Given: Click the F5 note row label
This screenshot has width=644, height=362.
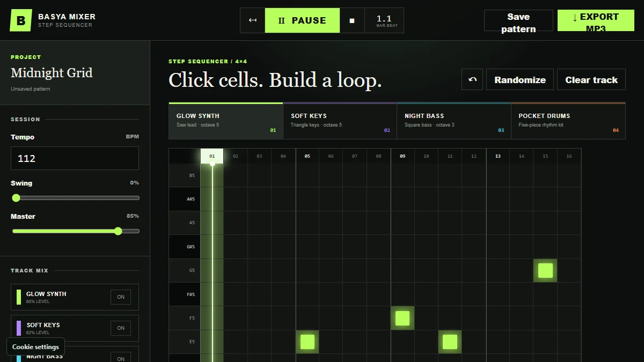Looking at the screenshot, I should pos(185,318).
